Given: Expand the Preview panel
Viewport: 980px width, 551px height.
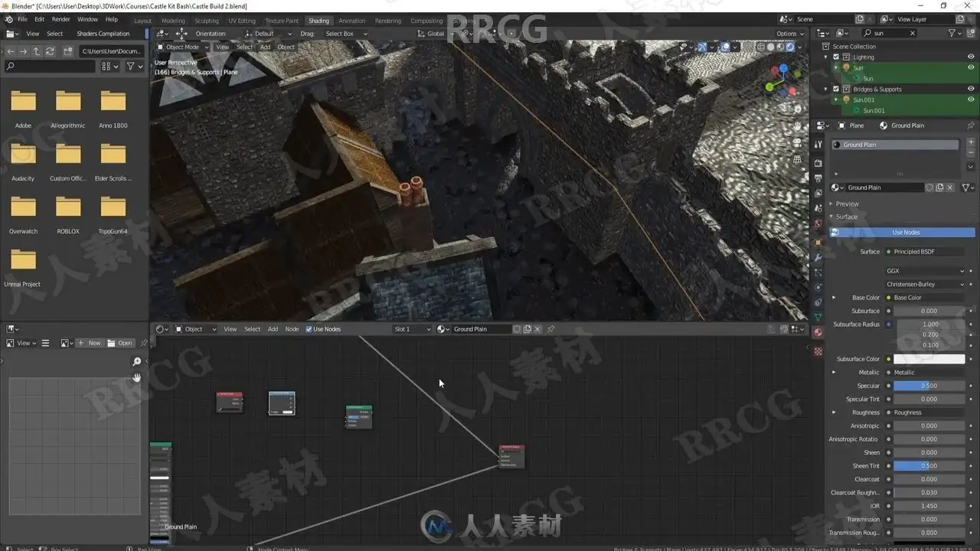Looking at the screenshot, I should [x=847, y=204].
